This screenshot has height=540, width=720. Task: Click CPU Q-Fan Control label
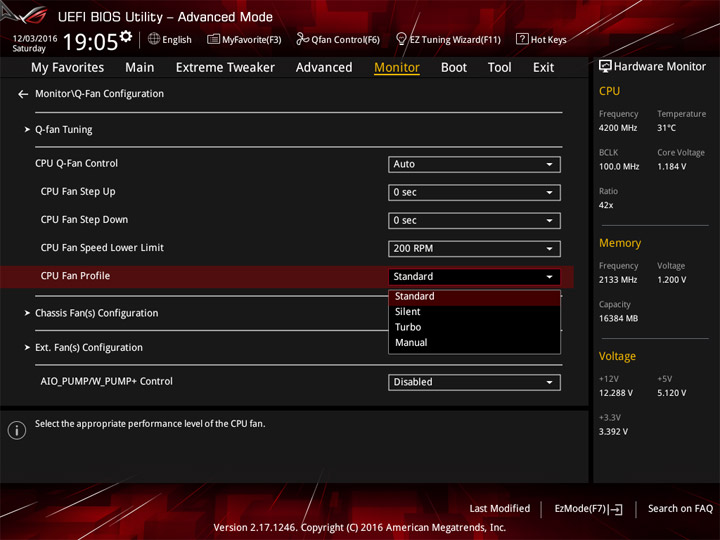tap(76, 163)
